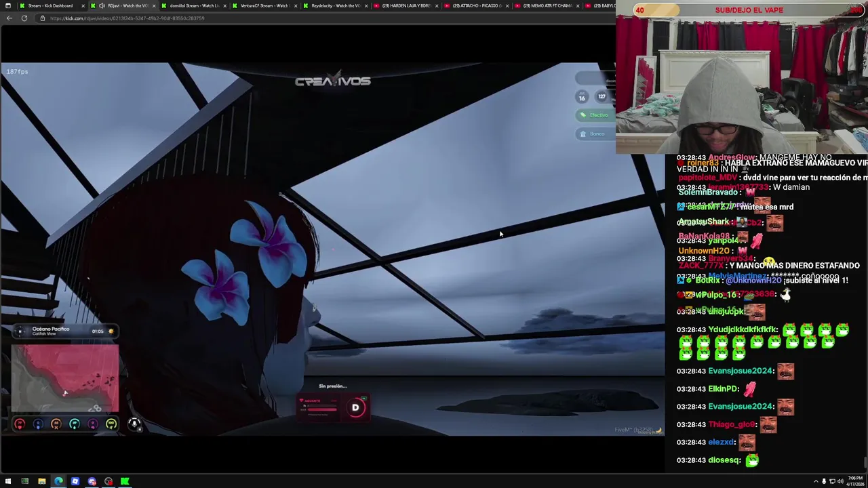Click the 127 players counter badge
Screen dimensions: 868x488
pyautogui.click(x=601, y=96)
